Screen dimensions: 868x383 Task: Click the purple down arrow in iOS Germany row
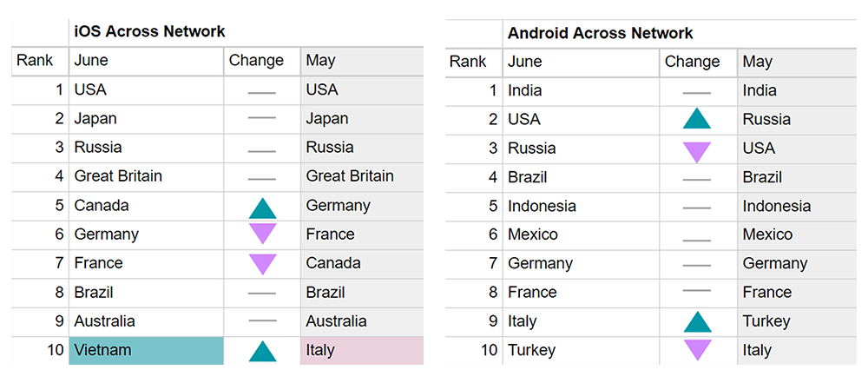click(x=262, y=234)
